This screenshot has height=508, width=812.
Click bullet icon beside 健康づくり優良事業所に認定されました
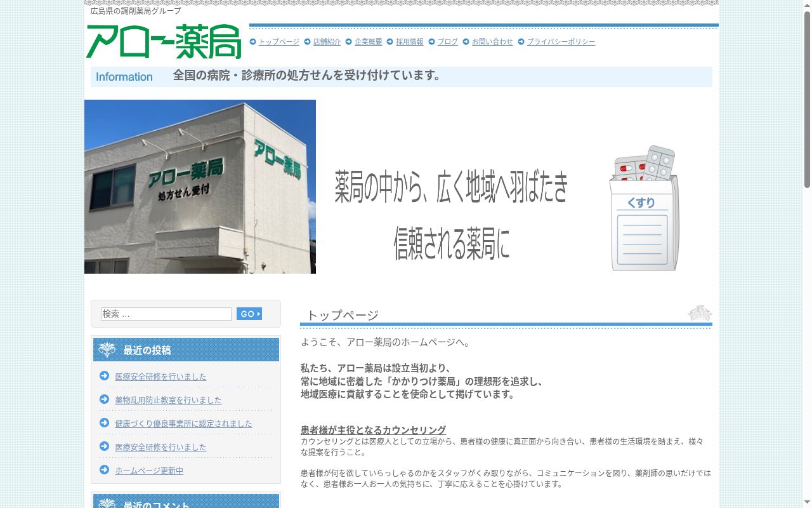[x=105, y=423]
